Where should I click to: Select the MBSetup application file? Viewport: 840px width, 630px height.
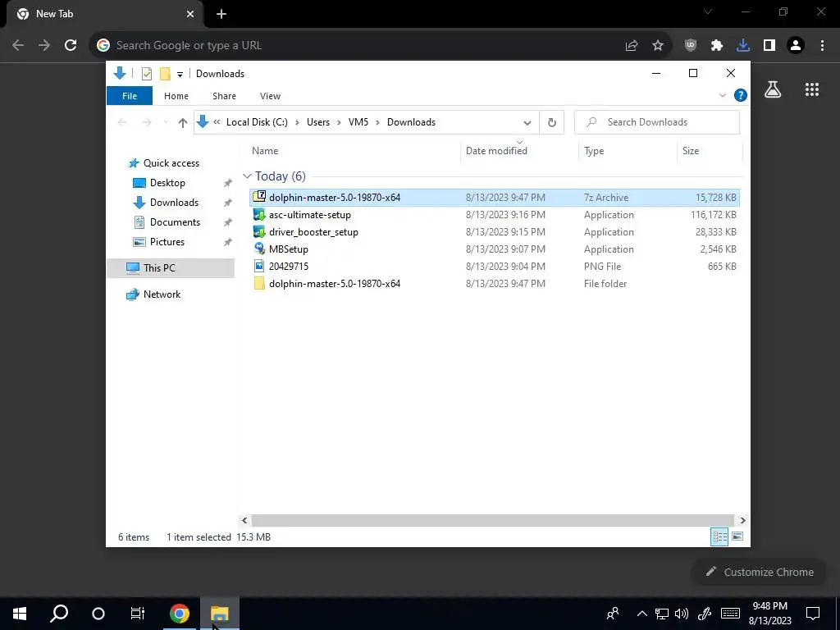coord(495,249)
